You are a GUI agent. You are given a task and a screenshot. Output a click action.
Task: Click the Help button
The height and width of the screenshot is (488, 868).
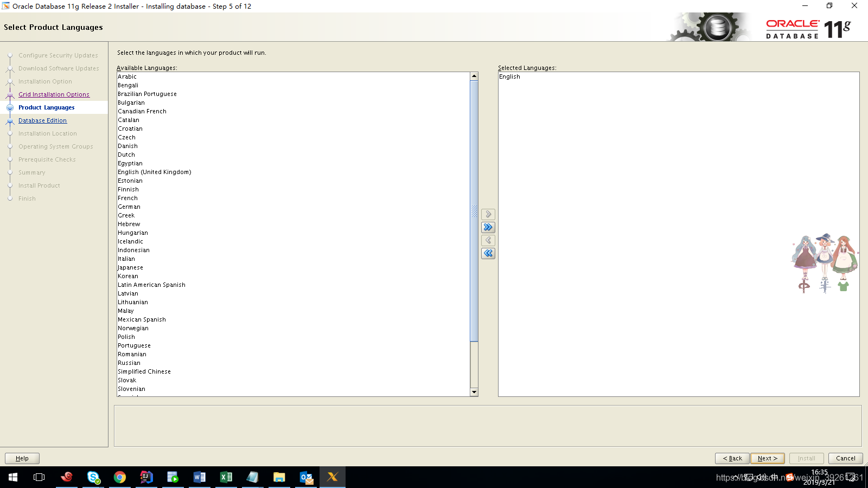[x=22, y=458]
